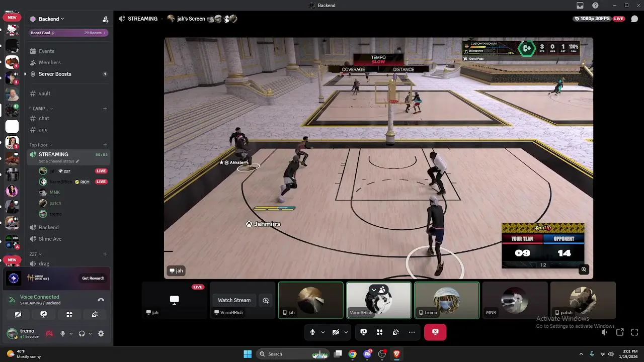
Task: Open Activities icon in the voice panel
Action: [x=69, y=314]
